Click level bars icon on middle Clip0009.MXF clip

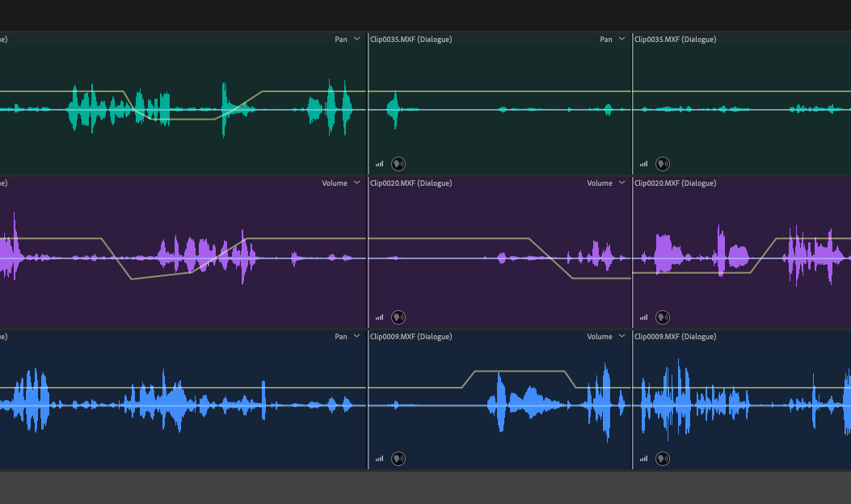click(379, 459)
